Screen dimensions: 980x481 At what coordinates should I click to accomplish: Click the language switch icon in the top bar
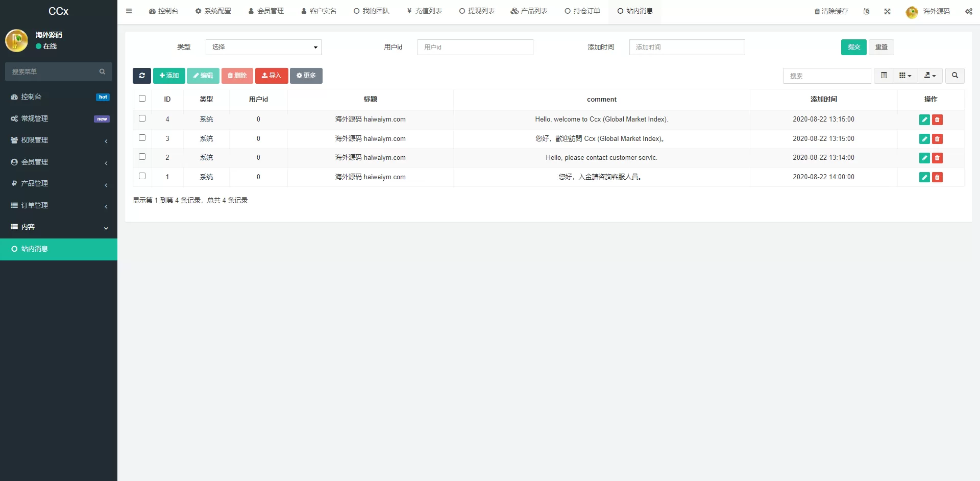(x=866, y=11)
